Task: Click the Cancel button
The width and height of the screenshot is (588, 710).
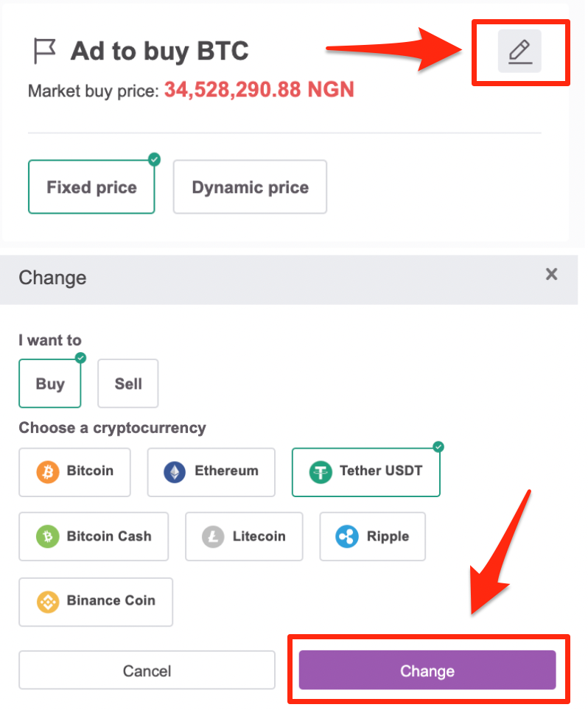Action: 147,670
